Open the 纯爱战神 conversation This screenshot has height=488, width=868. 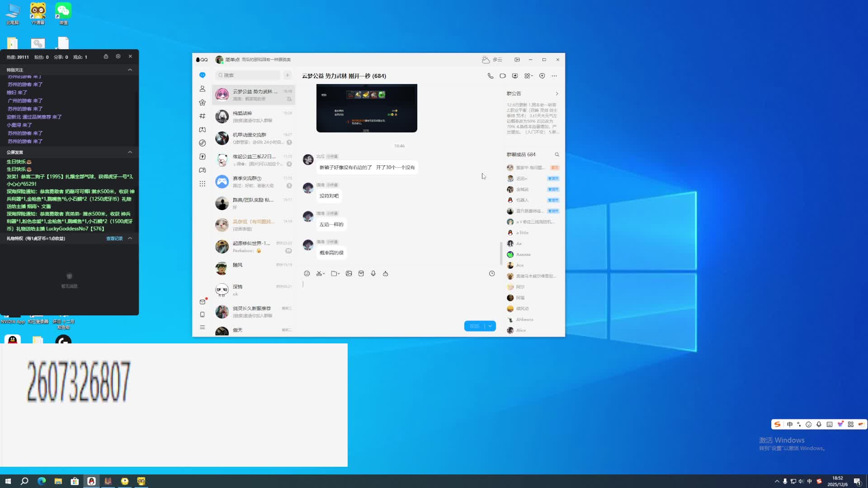point(253,117)
